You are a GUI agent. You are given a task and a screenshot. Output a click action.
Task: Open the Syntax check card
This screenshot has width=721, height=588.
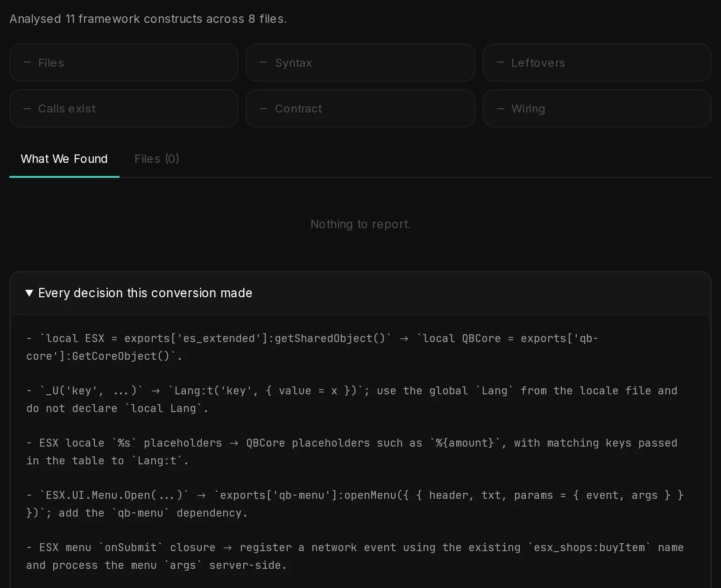pyautogui.click(x=360, y=63)
